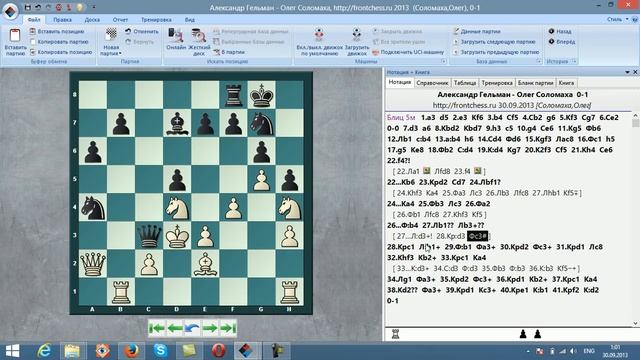Viewport: 640px width, 360px height.
Task: Expand the Машины group dialog launcher
Action: 443,61
